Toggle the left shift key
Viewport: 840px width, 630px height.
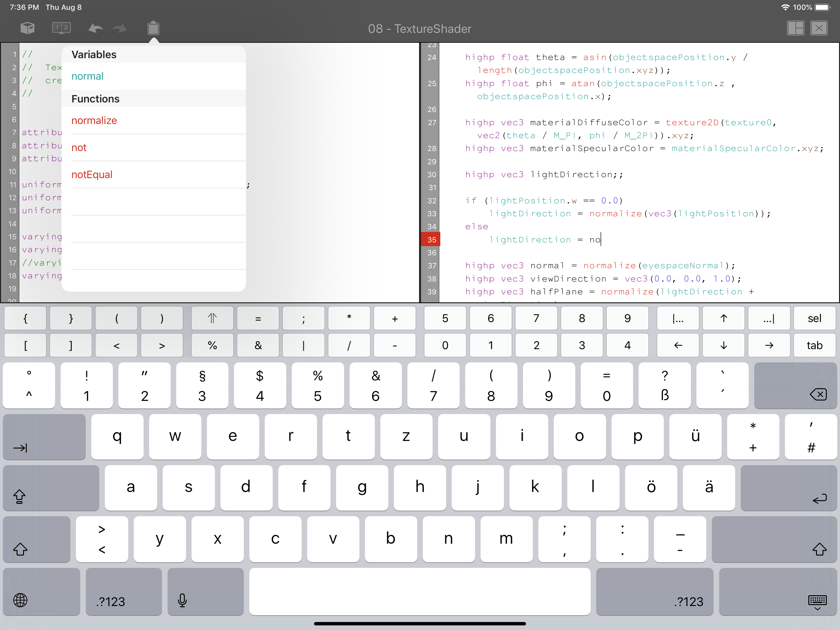tap(37, 539)
